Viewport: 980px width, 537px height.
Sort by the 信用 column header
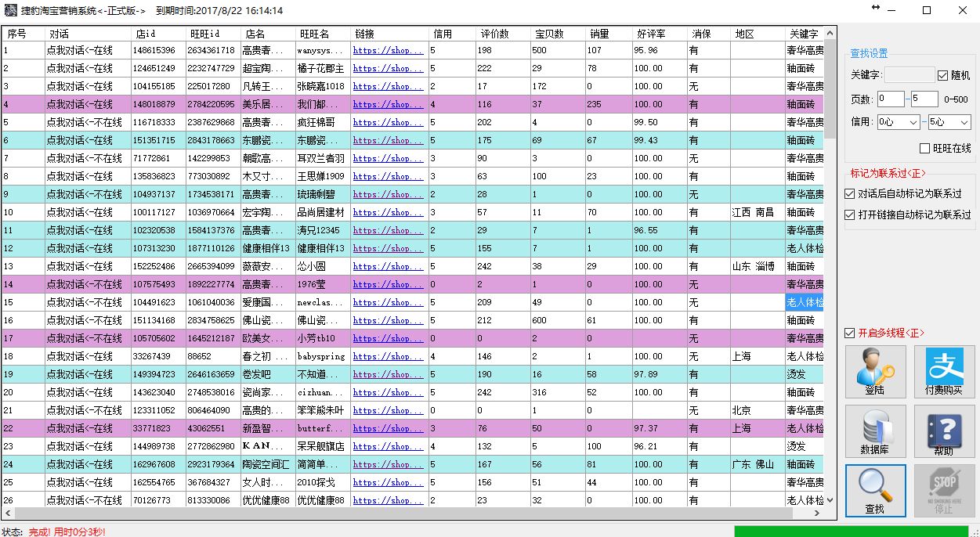452,34
